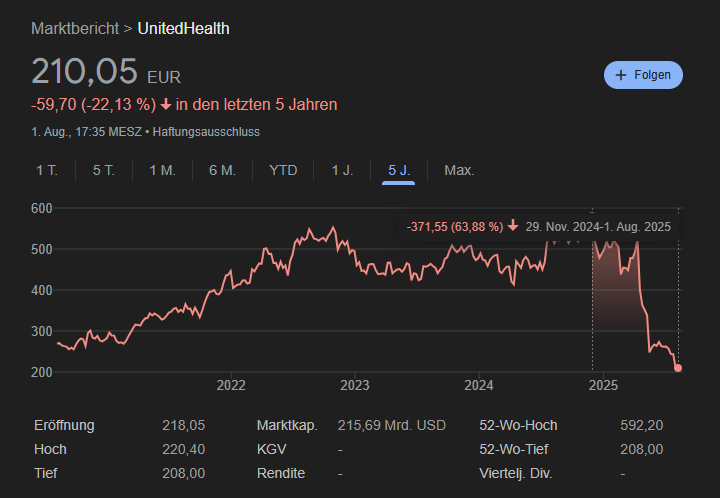Click the Viertelj. Div. label
720x498 pixels.
click(516, 473)
